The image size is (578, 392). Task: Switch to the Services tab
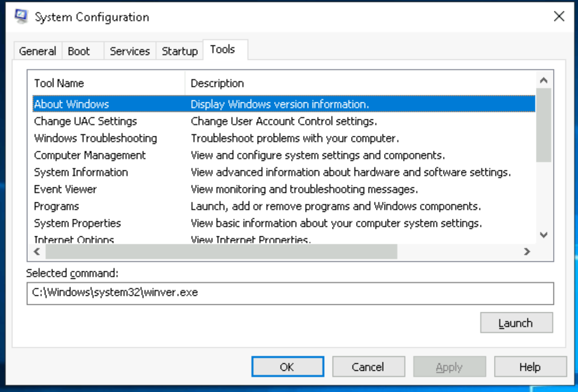129,51
